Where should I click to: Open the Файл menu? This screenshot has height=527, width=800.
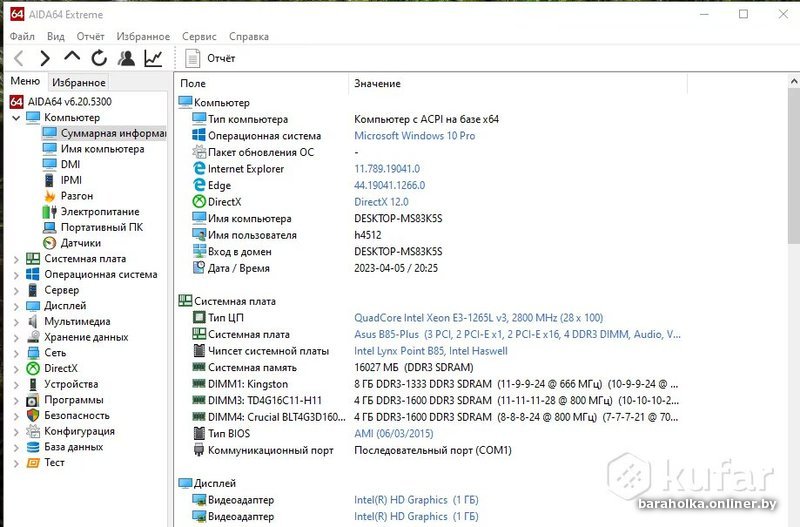(22, 36)
